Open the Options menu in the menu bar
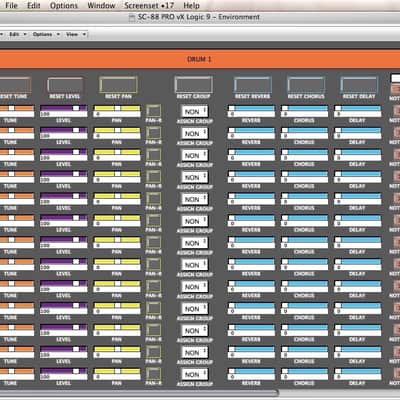Image resolution: width=400 pixels, height=400 pixels. [x=64, y=5]
